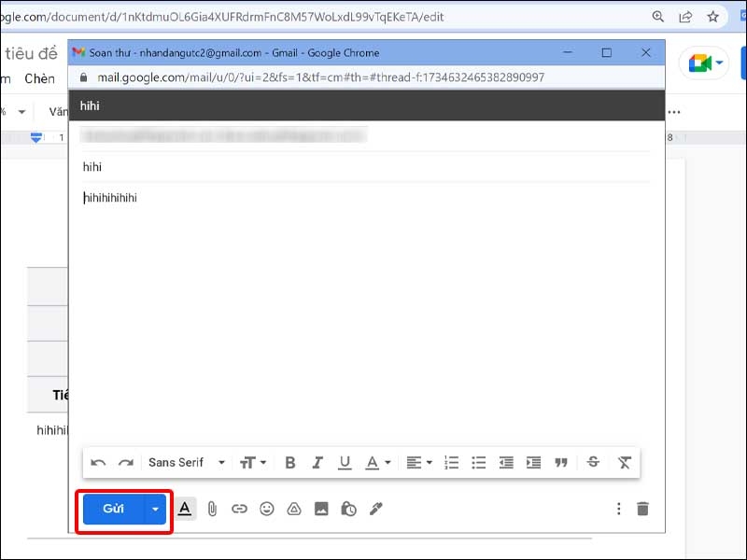Insert signature with the pen icon
Image resolution: width=747 pixels, height=560 pixels.
click(376, 509)
